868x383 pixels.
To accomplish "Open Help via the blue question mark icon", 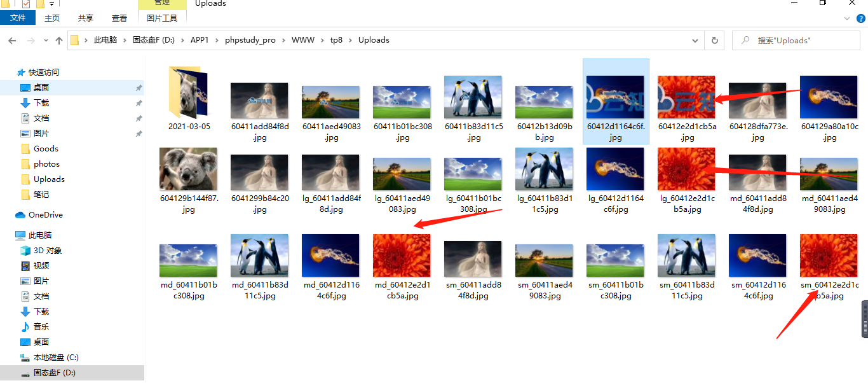I will [x=861, y=18].
